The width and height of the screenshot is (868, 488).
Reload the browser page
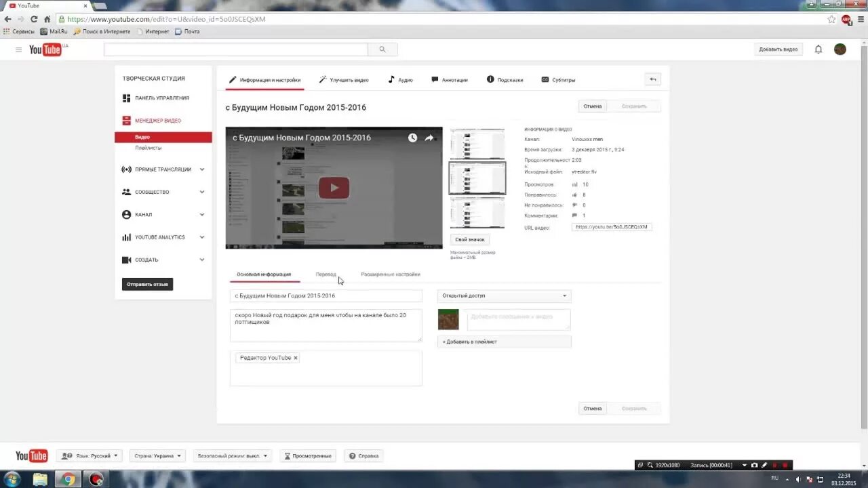33,19
